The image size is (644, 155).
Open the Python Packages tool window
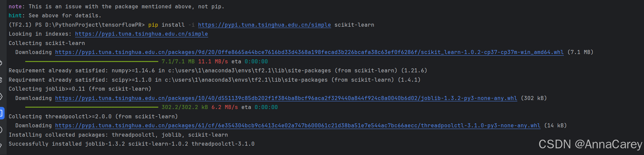1,79
